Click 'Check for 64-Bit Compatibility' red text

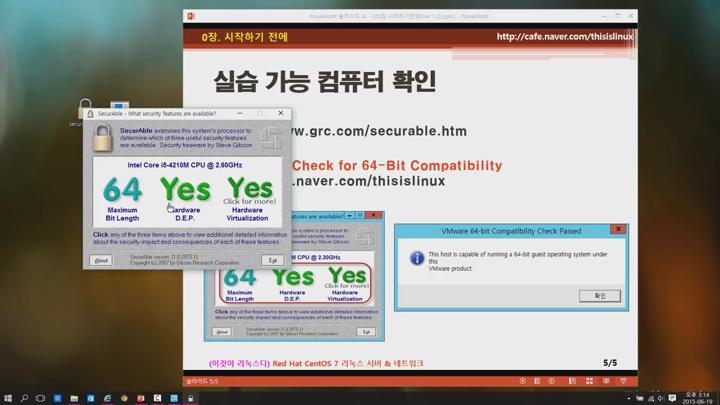click(397, 165)
